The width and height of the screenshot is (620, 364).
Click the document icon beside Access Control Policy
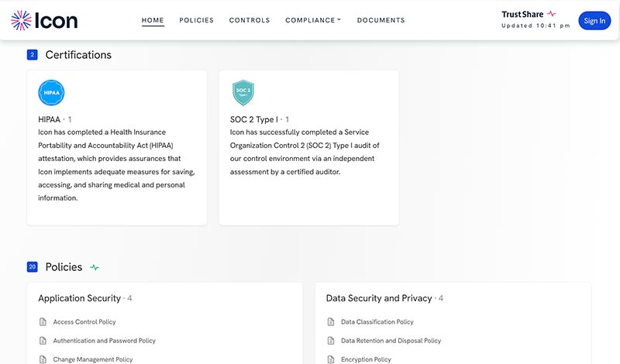click(x=43, y=321)
